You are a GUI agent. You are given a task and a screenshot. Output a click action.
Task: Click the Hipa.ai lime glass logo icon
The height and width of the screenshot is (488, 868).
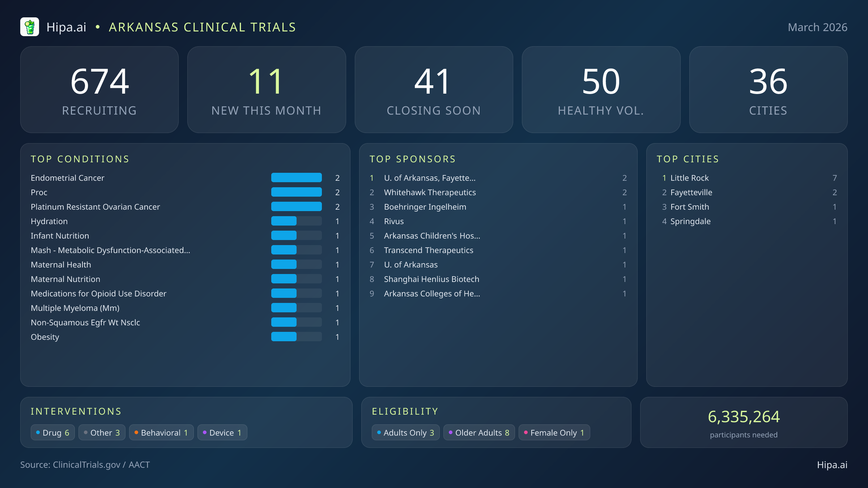click(30, 26)
